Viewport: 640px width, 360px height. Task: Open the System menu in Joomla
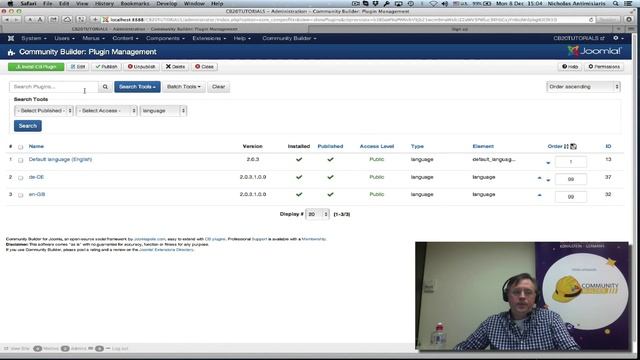(x=33, y=38)
